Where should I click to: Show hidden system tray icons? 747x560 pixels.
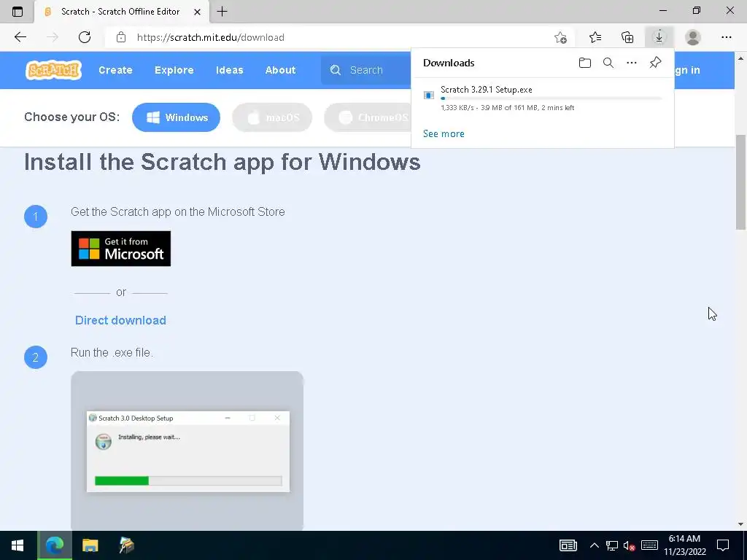594,545
